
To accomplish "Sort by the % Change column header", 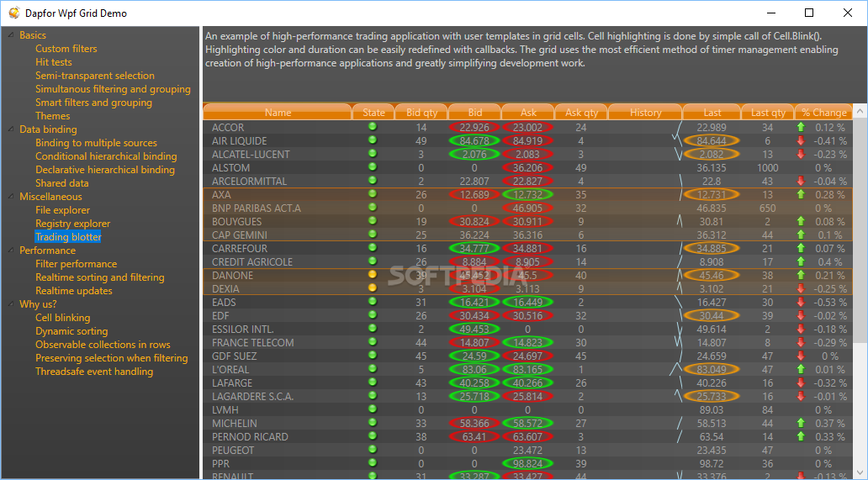I will pos(823,113).
